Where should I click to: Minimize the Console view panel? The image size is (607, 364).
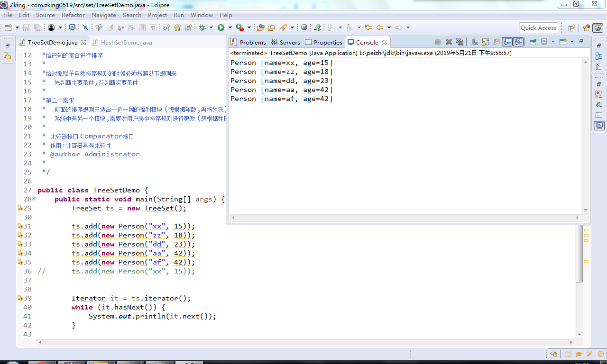[x=580, y=42]
